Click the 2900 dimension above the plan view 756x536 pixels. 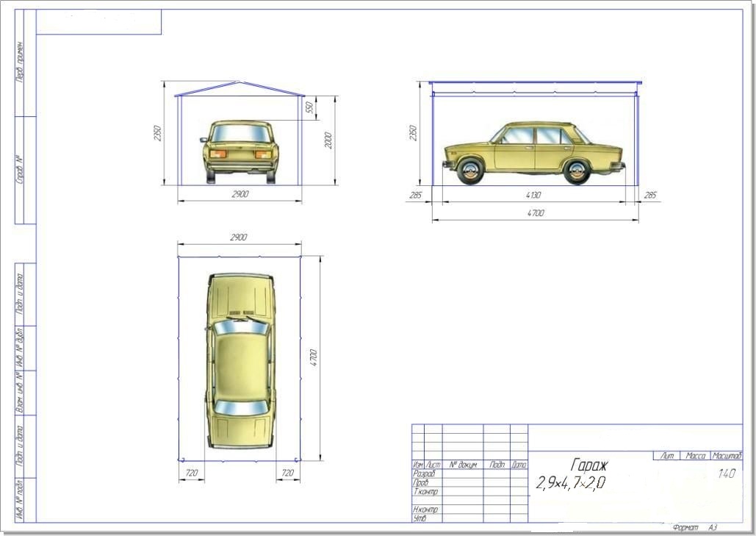[239, 237]
